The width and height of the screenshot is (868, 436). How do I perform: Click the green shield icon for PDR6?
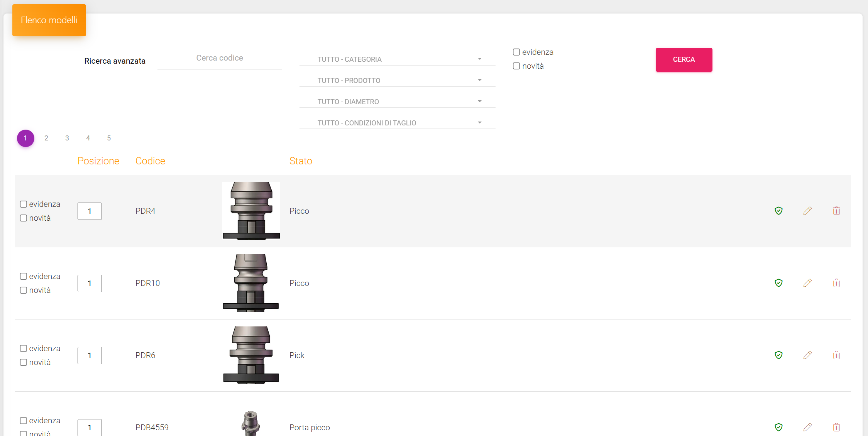pyautogui.click(x=778, y=355)
